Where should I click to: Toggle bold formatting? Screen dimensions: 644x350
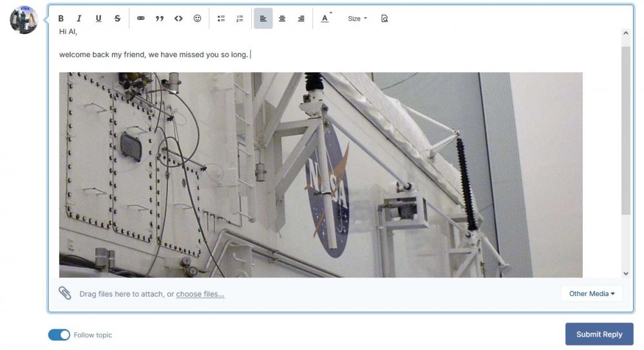[x=61, y=19]
